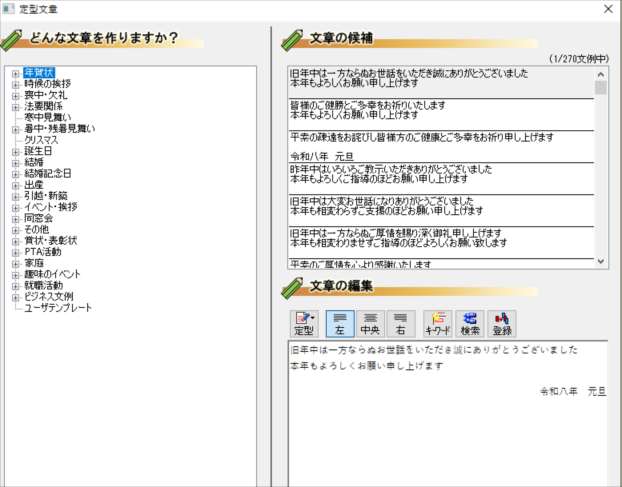Expand the 誕生日 category
This screenshot has width=622, height=487.
[15, 151]
